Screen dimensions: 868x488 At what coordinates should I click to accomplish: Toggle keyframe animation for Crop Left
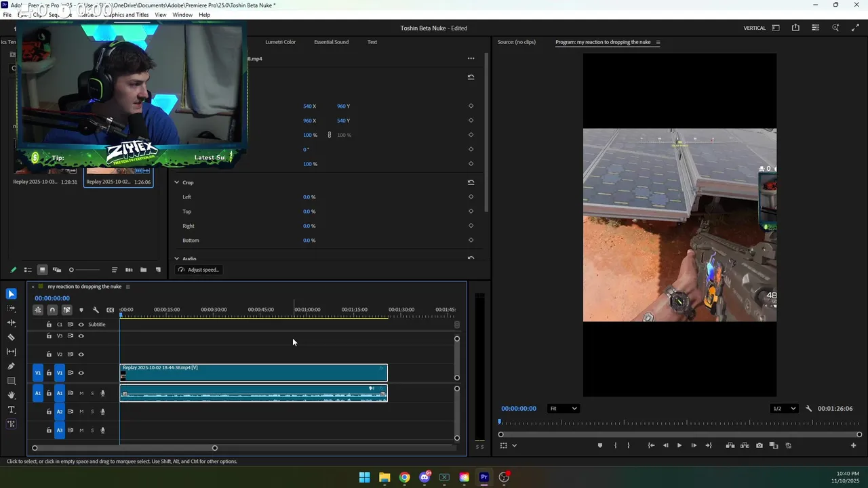pos(471,197)
